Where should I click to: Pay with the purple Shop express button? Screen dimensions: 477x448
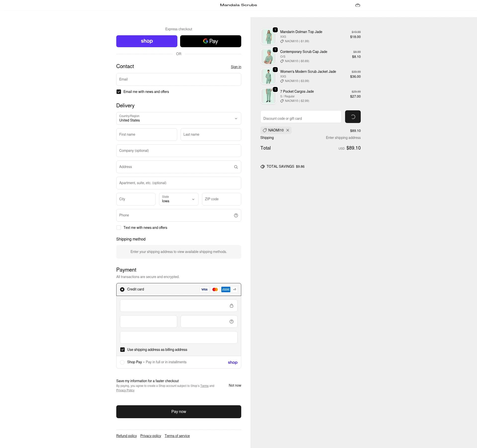pyautogui.click(x=147, y=41)
